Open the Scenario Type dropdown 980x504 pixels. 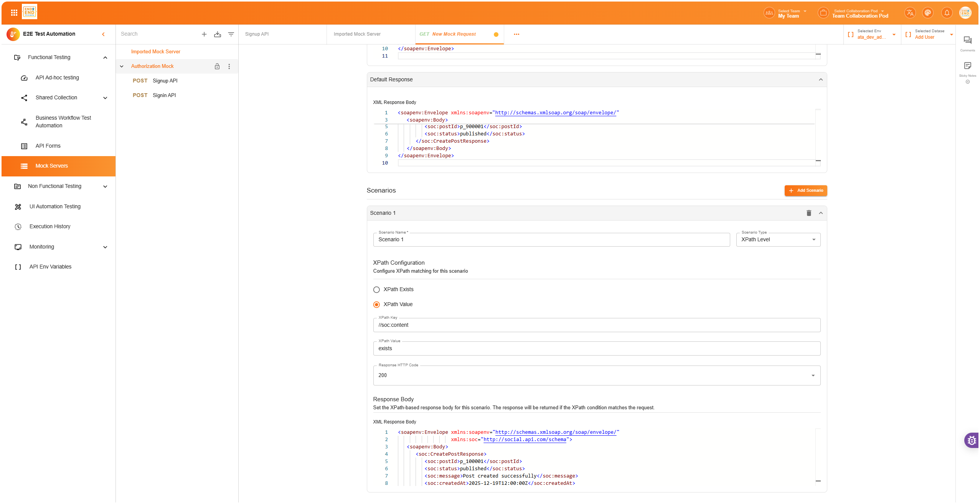778,240
